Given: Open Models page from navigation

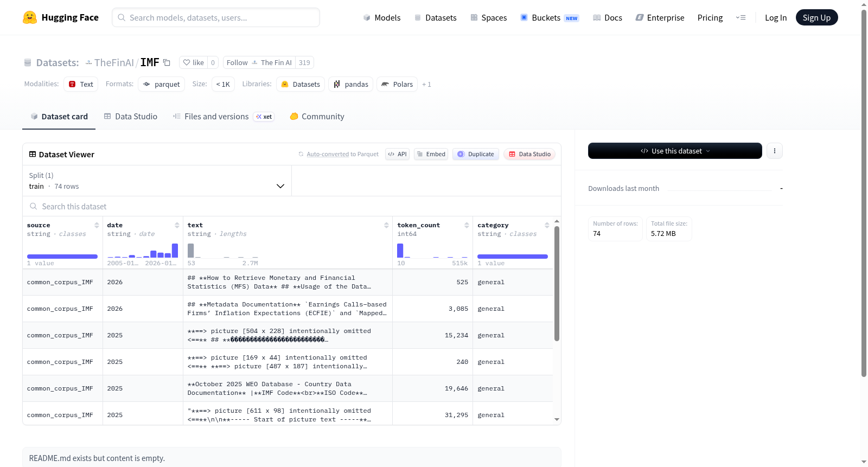Looking at the screenshot, I should (x=382, y=17).
